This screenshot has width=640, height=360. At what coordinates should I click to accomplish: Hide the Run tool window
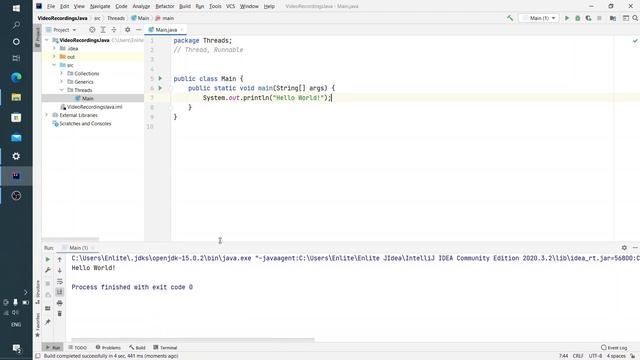[x=635, y=248]
